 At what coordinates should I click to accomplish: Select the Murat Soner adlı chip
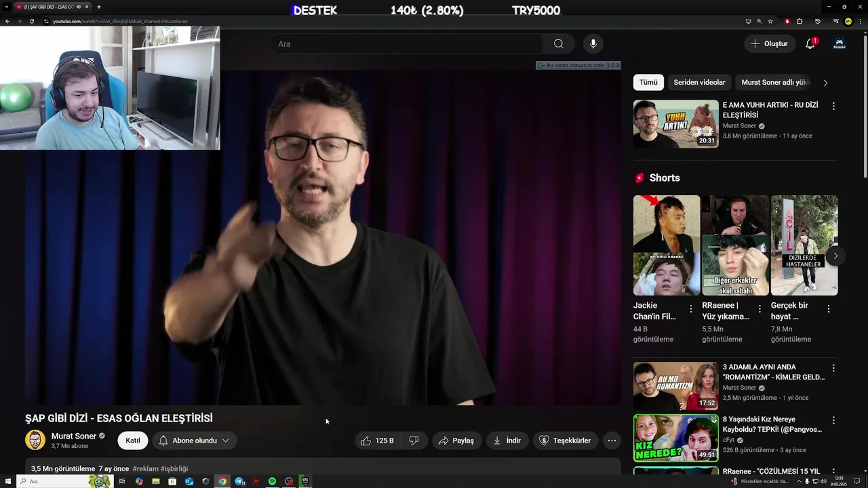coord(775,82)
